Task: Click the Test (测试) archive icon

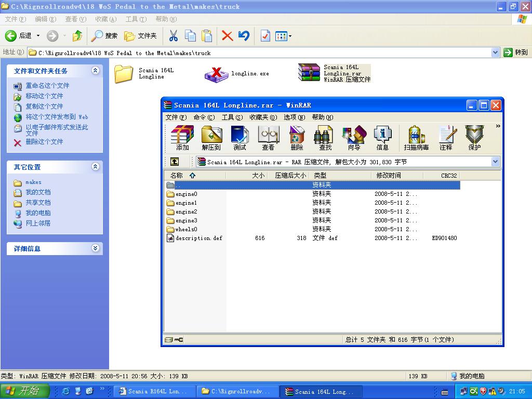Action: (x=240, y=138)
